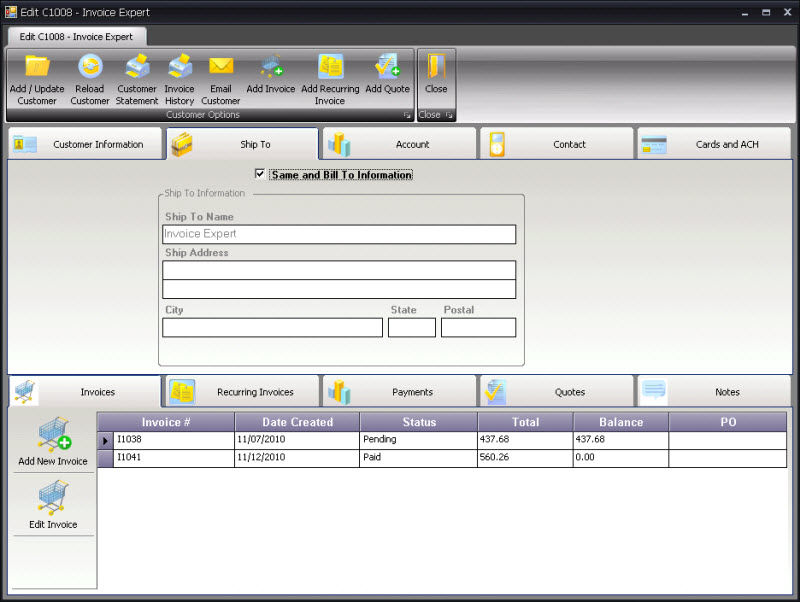800x602 pixels.
Task: Select the Edit C1008 - Invoice Expert ribbon tab
Action: point(77,37)
